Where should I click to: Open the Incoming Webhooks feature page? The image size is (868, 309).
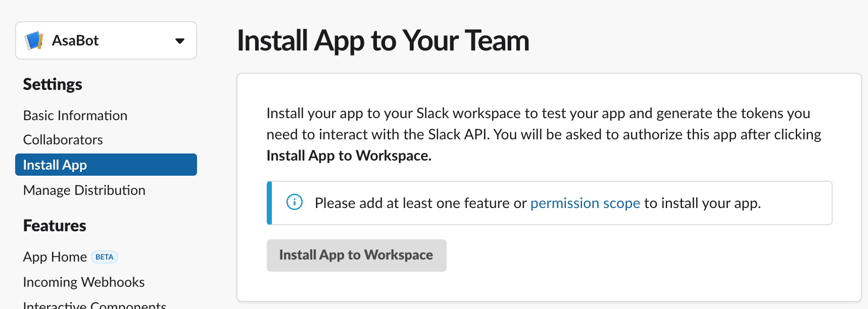click(84, 282)
